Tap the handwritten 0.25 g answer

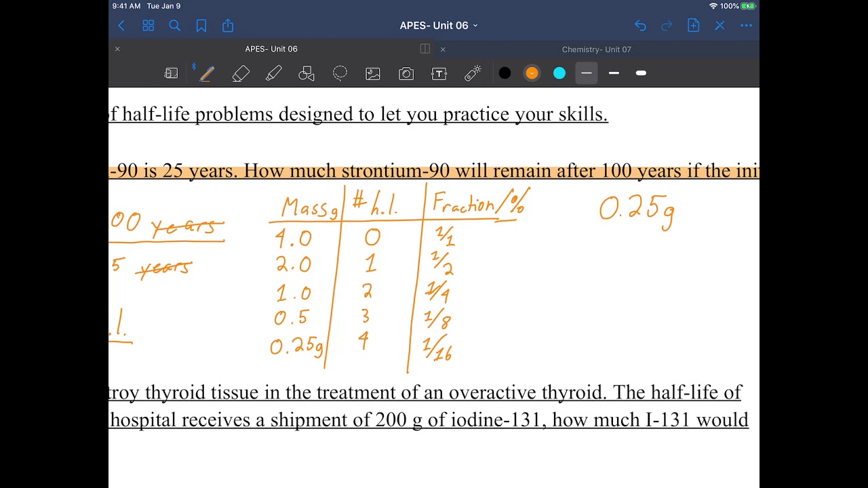point(637,212)
